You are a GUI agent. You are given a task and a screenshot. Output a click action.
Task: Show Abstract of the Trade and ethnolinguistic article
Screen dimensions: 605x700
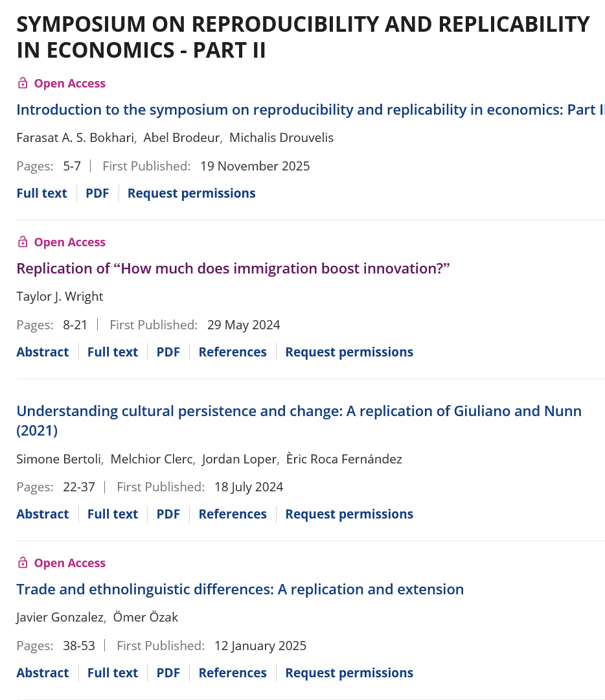coord(42,673)
